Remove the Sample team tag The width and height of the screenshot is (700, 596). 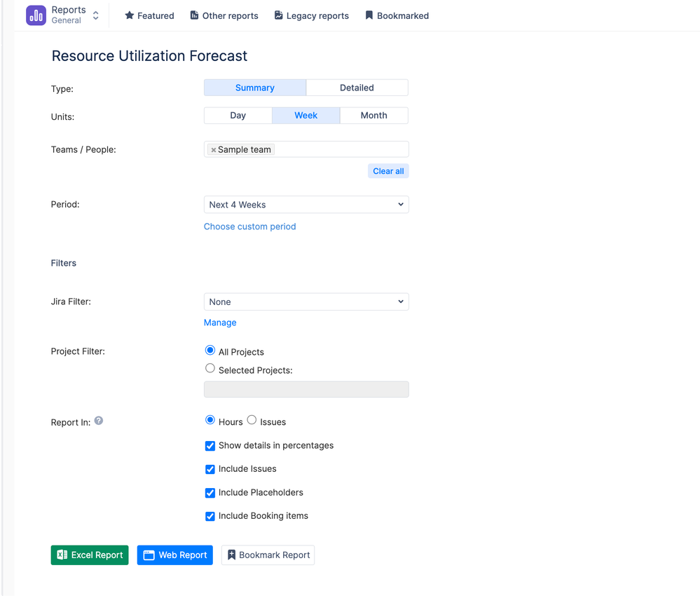(214, 149)
